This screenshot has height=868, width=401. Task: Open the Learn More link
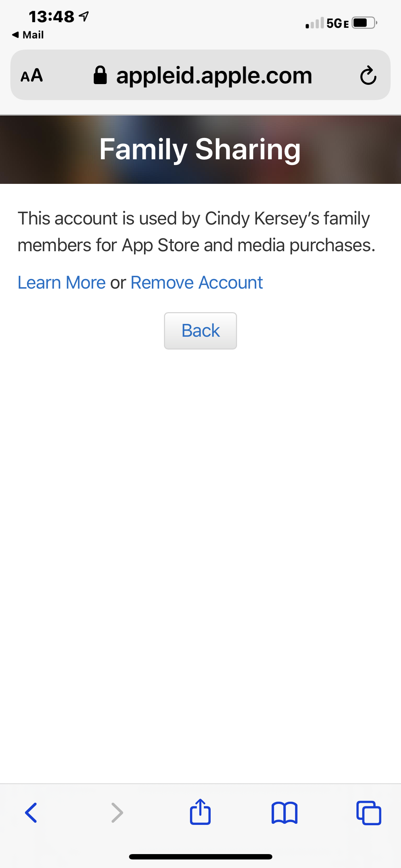(62, 283)
